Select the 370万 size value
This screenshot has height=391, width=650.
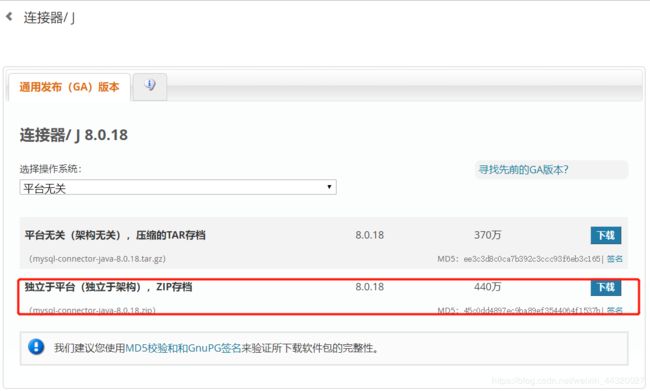pyautogui.click(x=488, y=235)
